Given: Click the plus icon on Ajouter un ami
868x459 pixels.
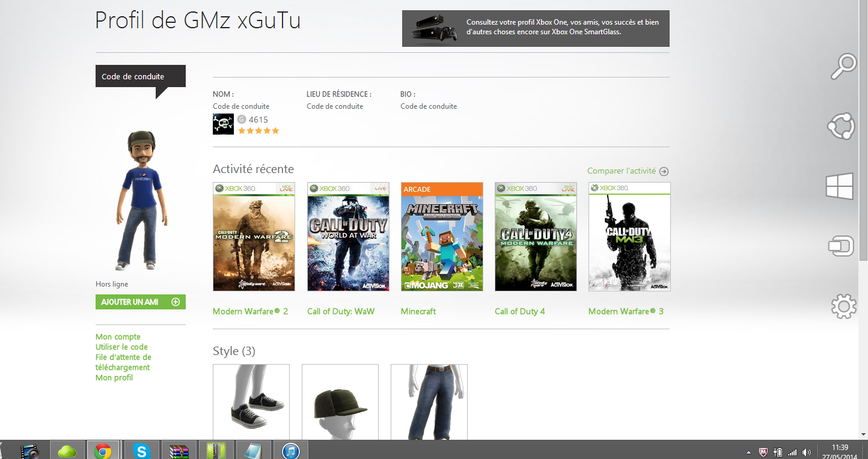Looking at the screenshot, I should click(176, 302).
